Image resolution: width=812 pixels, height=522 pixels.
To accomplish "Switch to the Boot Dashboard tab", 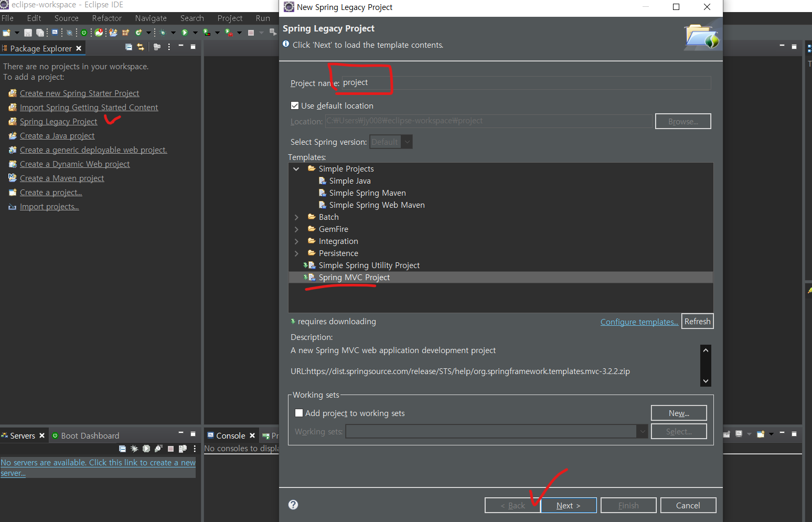I will point(85,435).
